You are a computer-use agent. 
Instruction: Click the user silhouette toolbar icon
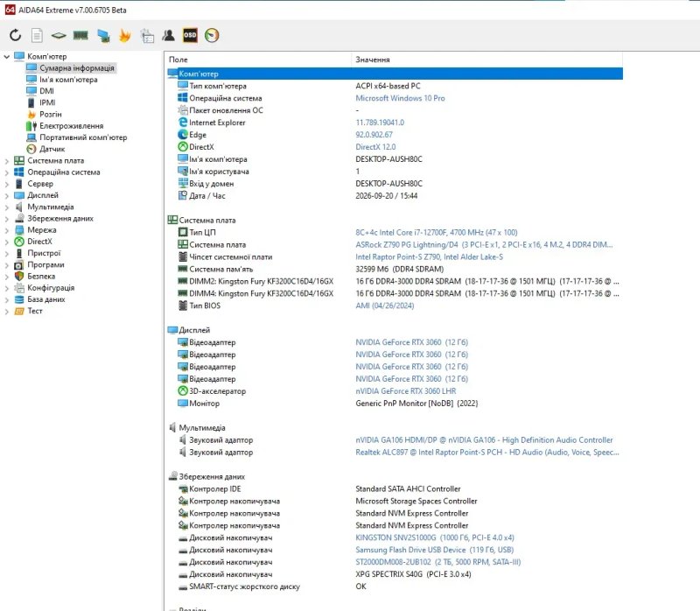(168, 35)
